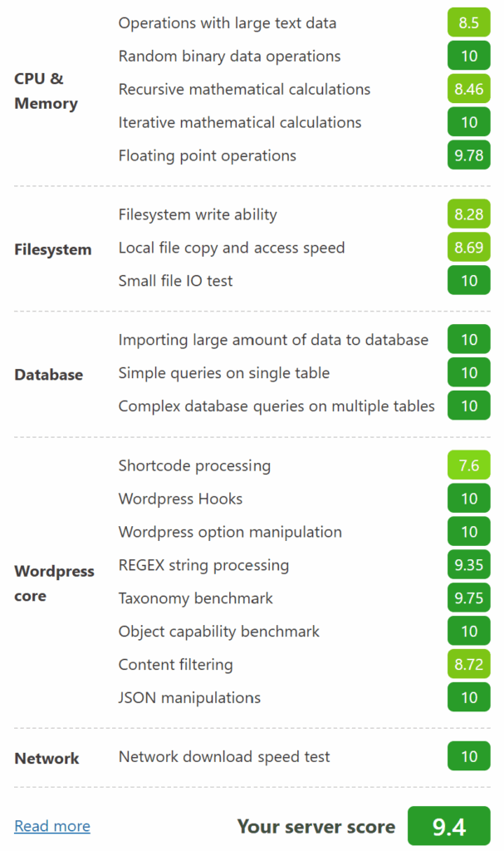Click the Wordpress core section heading
This screenshot has height=851, width=504.
(x=54, y=583)
